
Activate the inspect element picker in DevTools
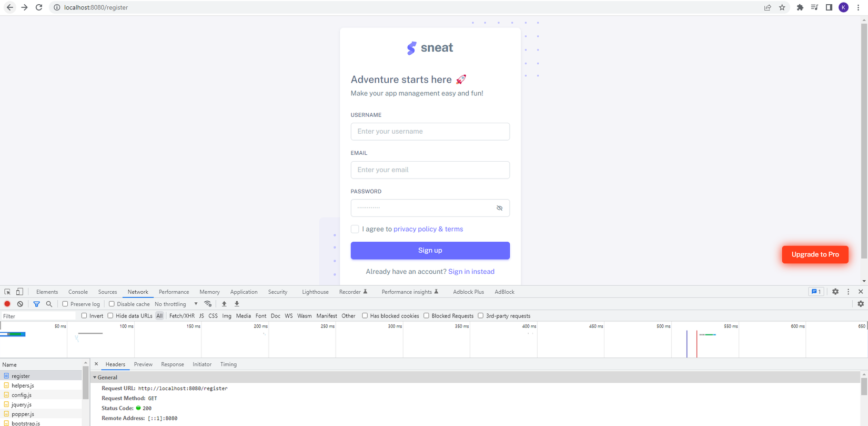pos(7,292)
